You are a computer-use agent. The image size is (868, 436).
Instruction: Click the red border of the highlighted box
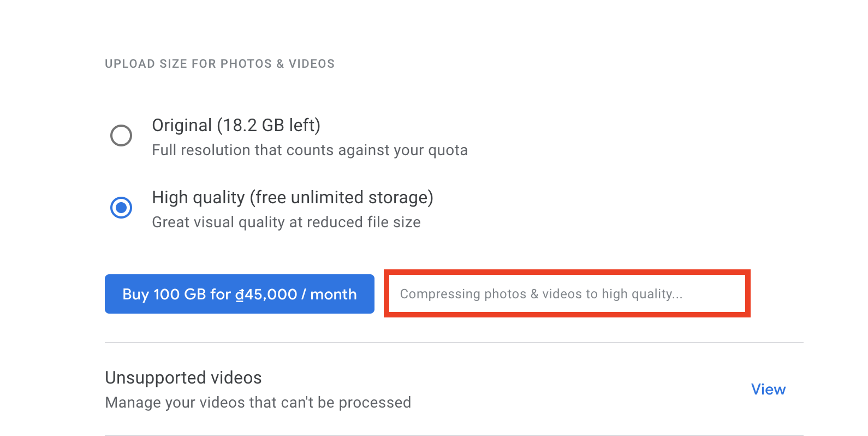[567, 272]
